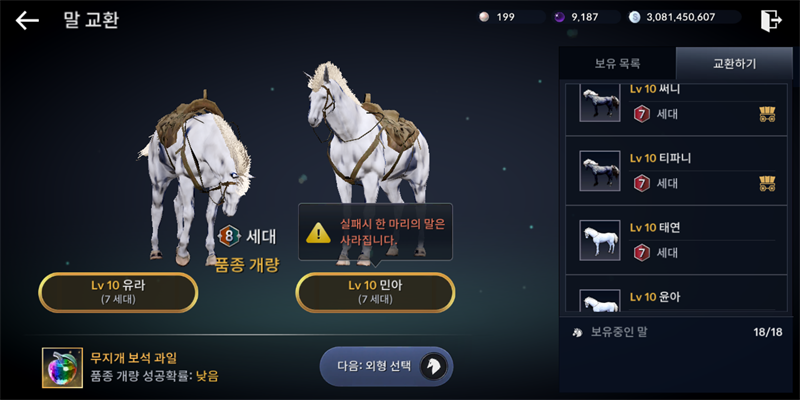Click the 다음: 외형 선택 button
This screenshot has width=800, height=400.
pos(386,366)
